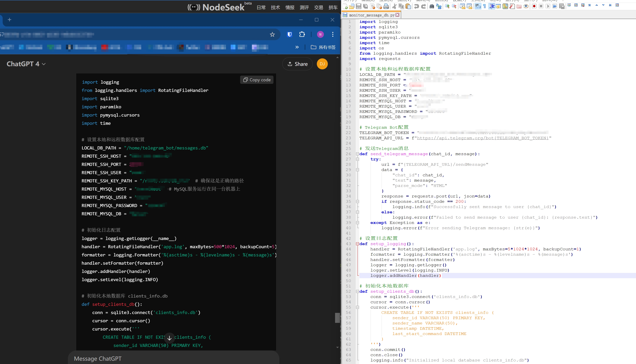The height and width of the screenshot is (364, 636).
Task: Open the Function List toolbar icon
Action: point(512,6)
